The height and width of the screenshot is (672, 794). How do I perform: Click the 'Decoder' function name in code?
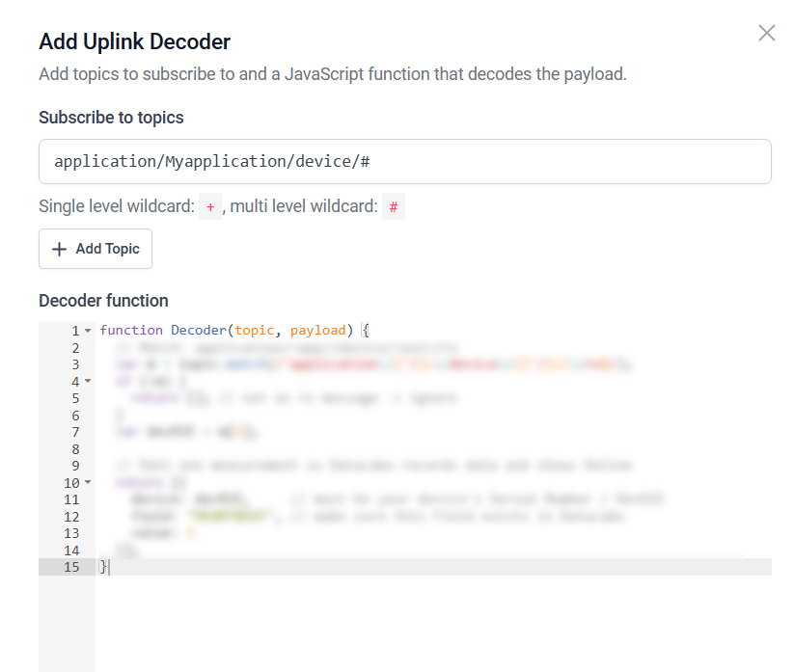click(x=200, y=331)
